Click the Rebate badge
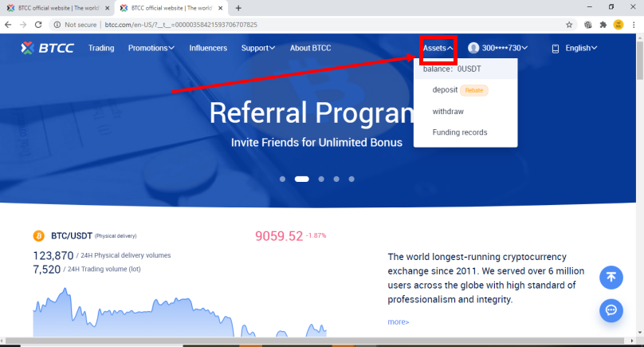644x347 pixels. click(474, 90)
